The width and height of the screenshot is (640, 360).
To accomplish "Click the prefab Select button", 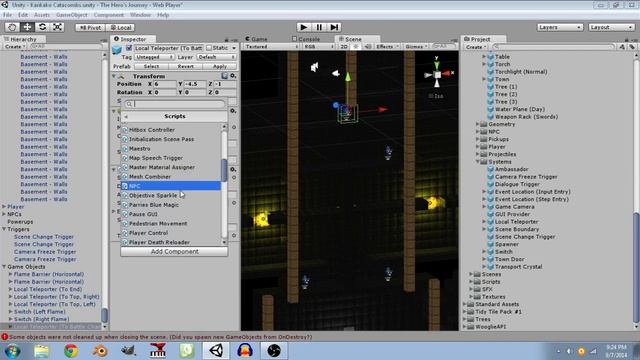I will pyautogui.click(x=151, y=67).
